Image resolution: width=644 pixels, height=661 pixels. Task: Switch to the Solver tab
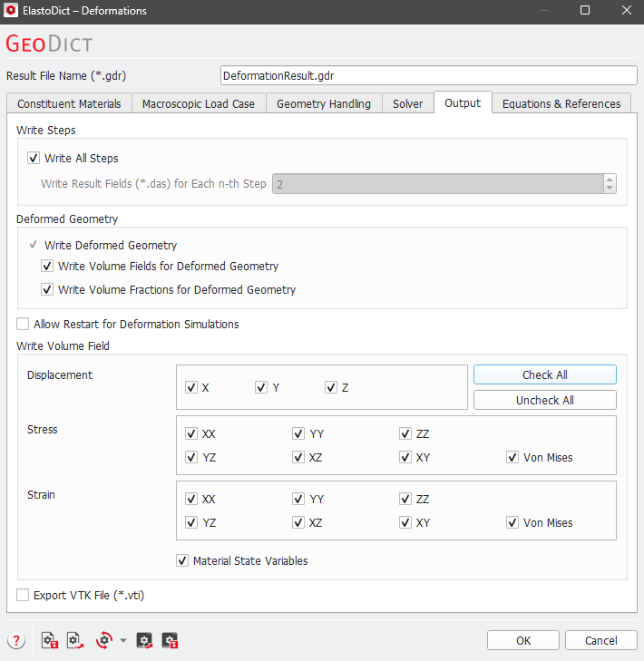[x=407, y=103]
